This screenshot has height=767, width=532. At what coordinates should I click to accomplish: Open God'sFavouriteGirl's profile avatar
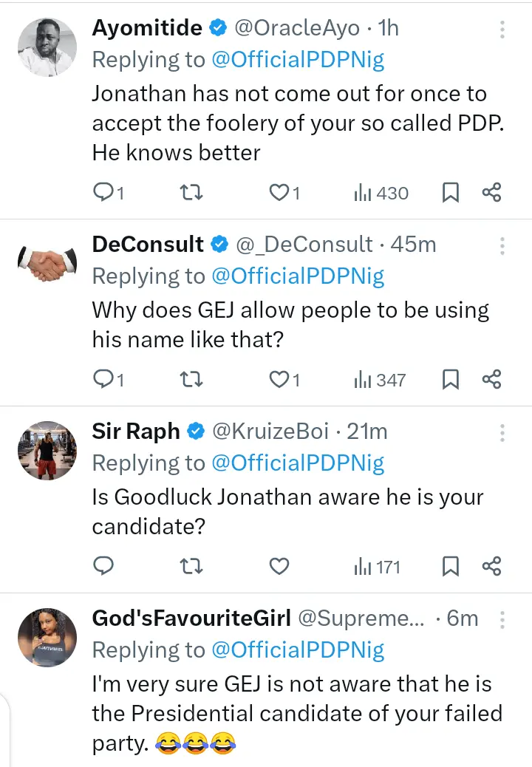coord(47,638)
